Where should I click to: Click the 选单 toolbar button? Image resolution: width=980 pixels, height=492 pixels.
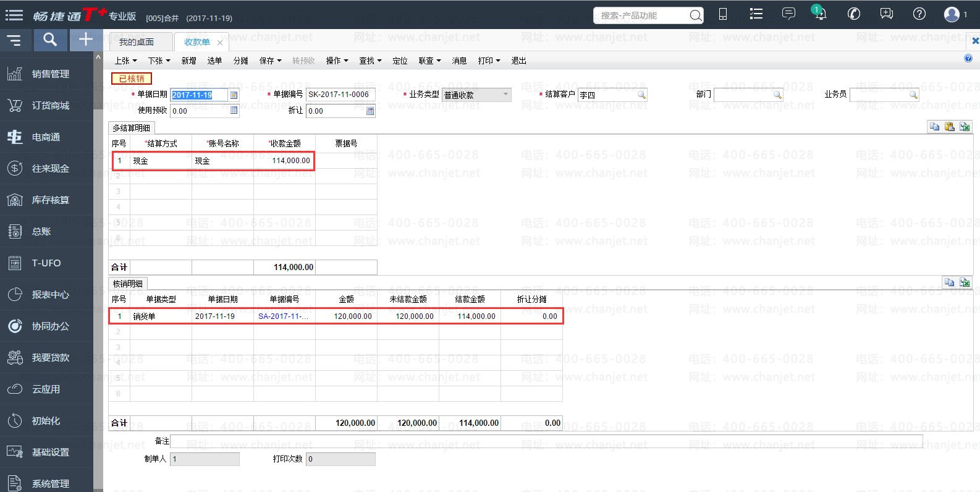point(214,61)
